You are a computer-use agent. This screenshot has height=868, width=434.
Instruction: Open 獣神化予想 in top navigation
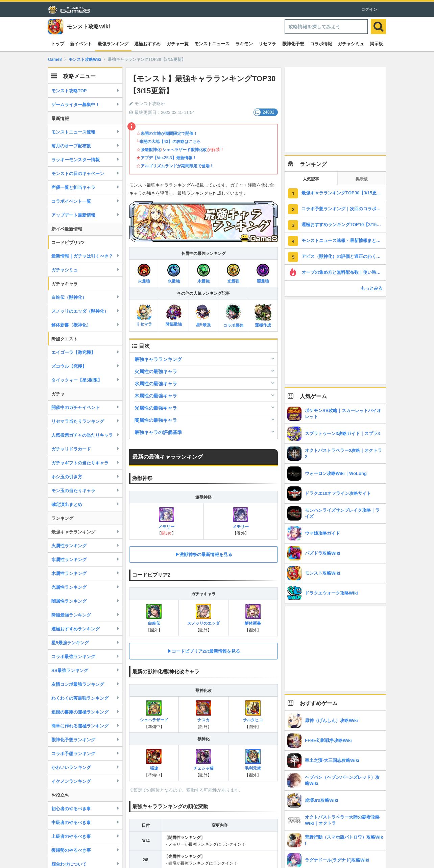tap(293, 44)
